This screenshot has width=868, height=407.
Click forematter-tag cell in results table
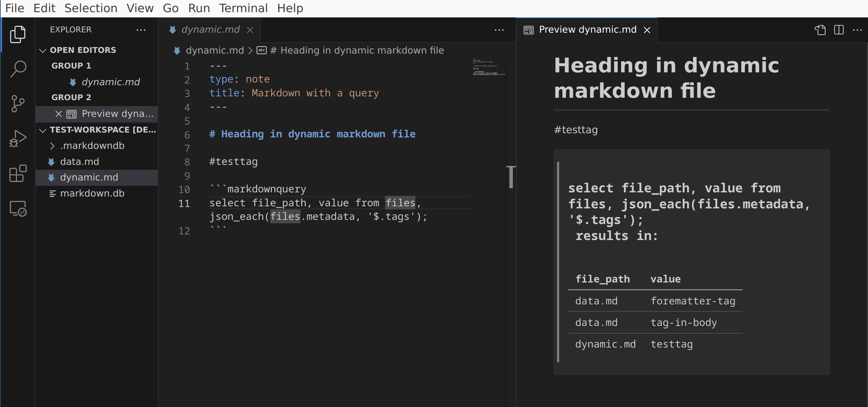693,301
